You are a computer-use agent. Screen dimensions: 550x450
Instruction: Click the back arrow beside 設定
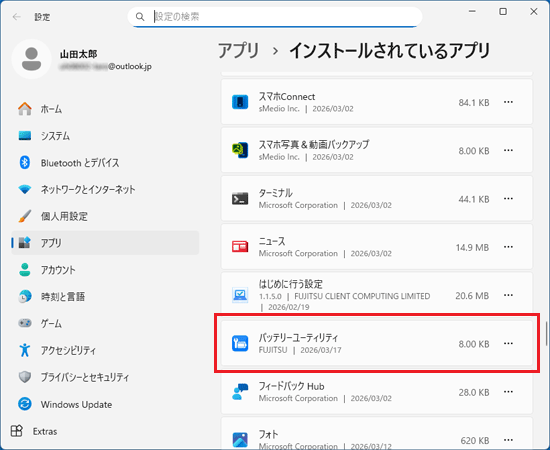click(16, 17)
